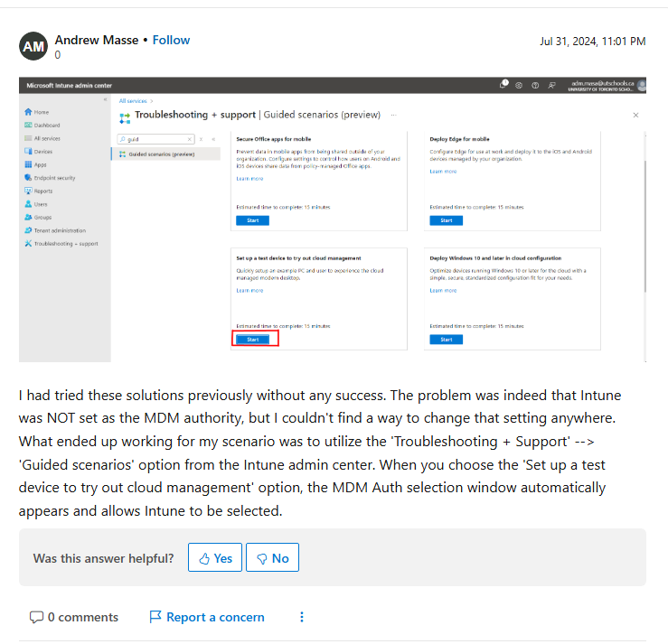
Task: Click the ellipsis next to Guided scenarios title
Action: tap(393, 115)
